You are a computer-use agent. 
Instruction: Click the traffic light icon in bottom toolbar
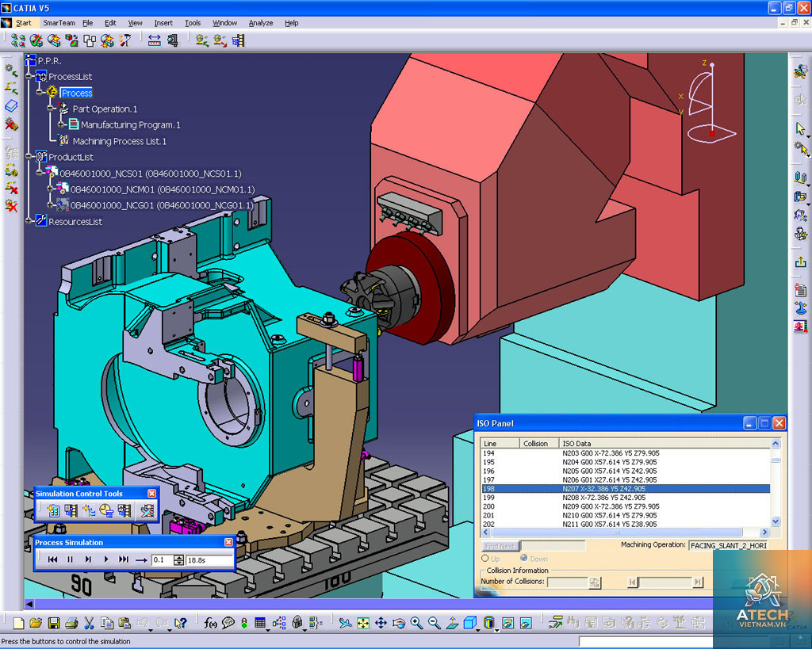pyautogui.click(x=244, y=623)
